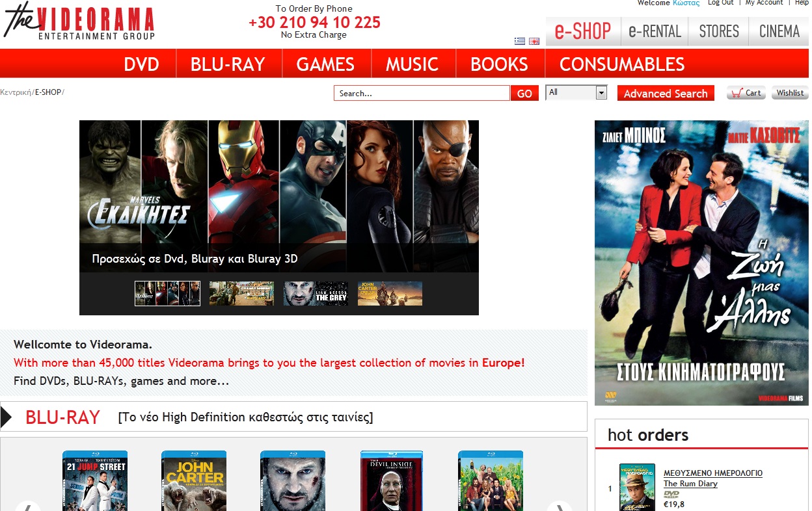Open My Account page
The height and width of the screenshot is (511, 812).
click(x=764, y=3)
